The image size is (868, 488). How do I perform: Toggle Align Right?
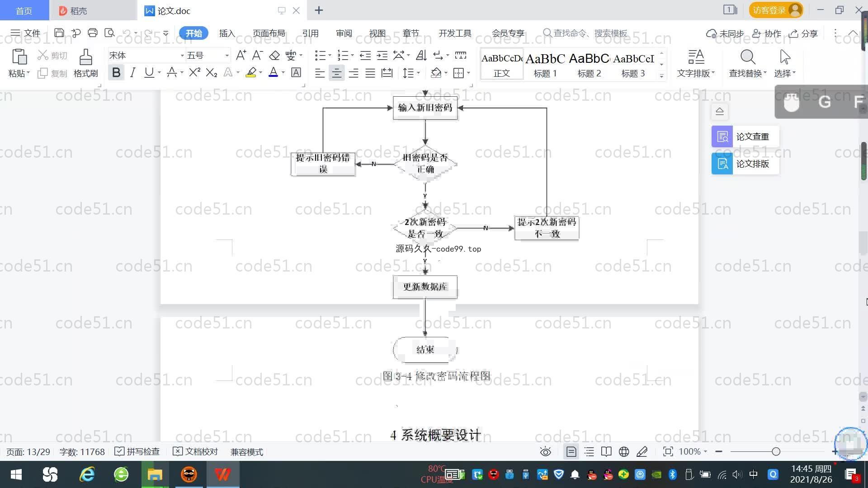point(354,73)
